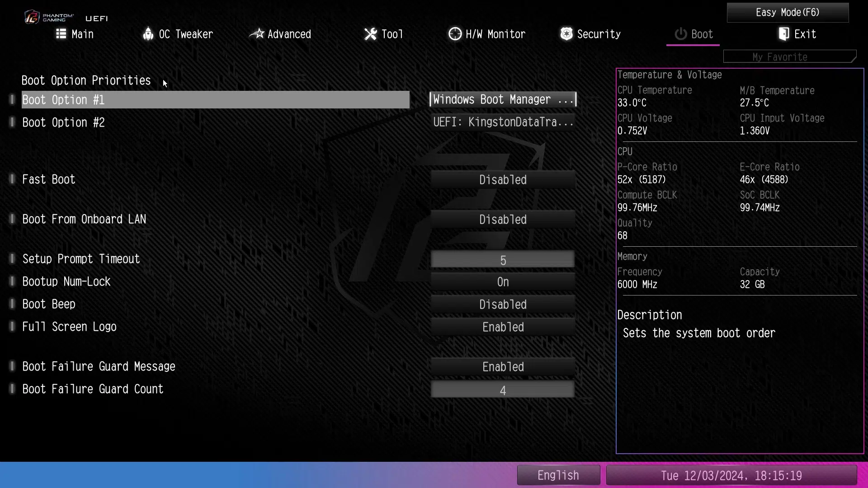868x488 pixels.
Task: Open Boot Option #1 Windows Boot Manager dropdown
Action: (503, 99)
